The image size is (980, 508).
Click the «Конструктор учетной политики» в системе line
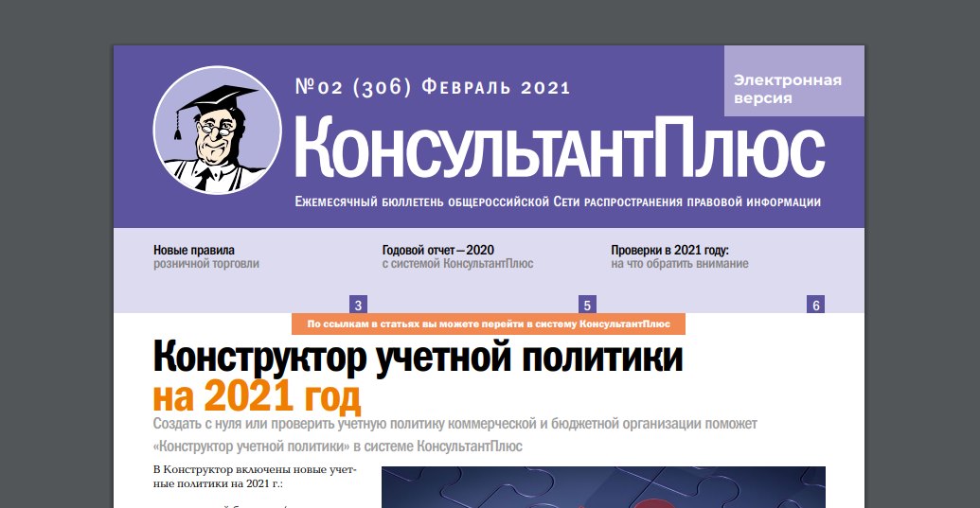point(337,447)
